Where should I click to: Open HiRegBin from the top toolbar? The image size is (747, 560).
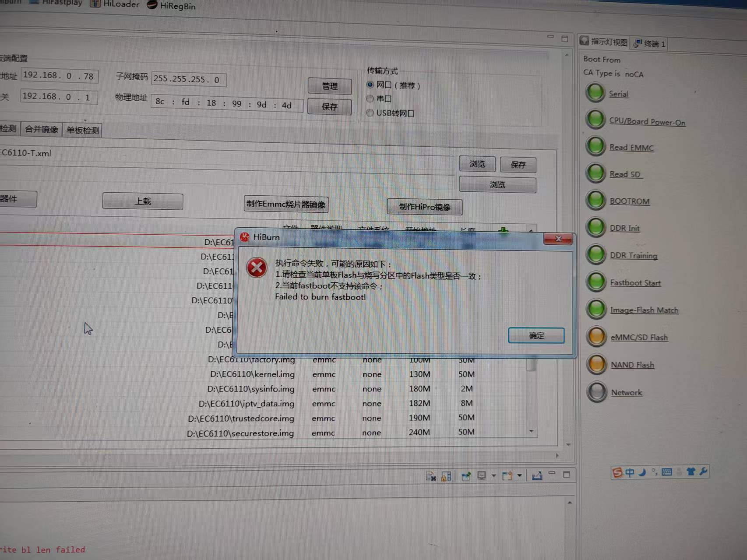171,6
